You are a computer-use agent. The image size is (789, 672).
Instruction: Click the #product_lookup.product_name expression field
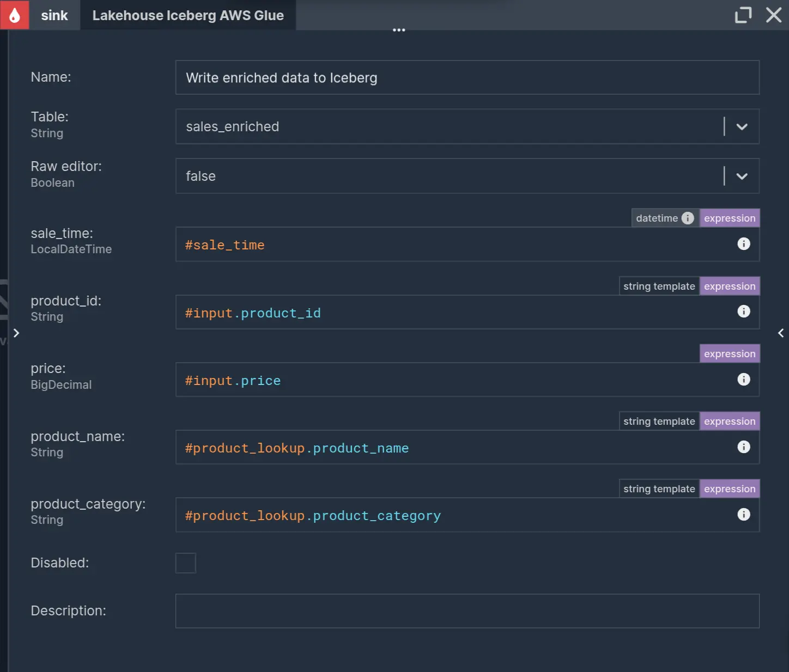[x=468, y=447]
